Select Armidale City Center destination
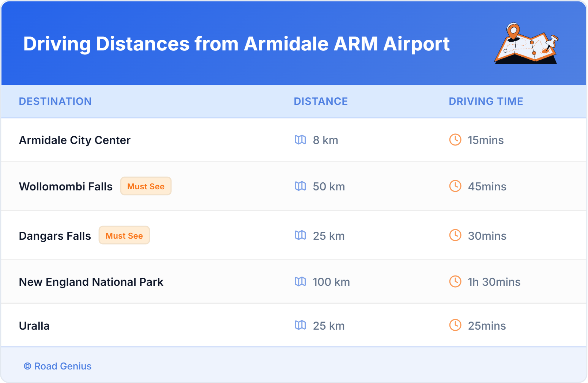 click(75, 140)
